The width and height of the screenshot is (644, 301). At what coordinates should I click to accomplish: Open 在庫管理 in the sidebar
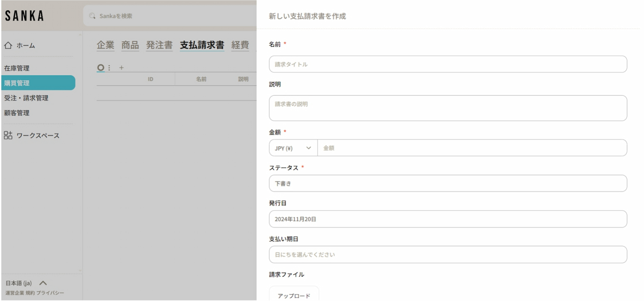[17, 68]
